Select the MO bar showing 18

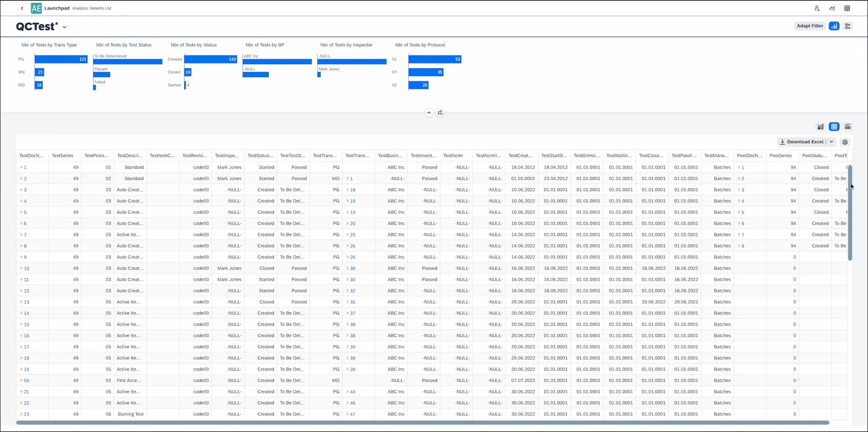[x=39, y=85]
